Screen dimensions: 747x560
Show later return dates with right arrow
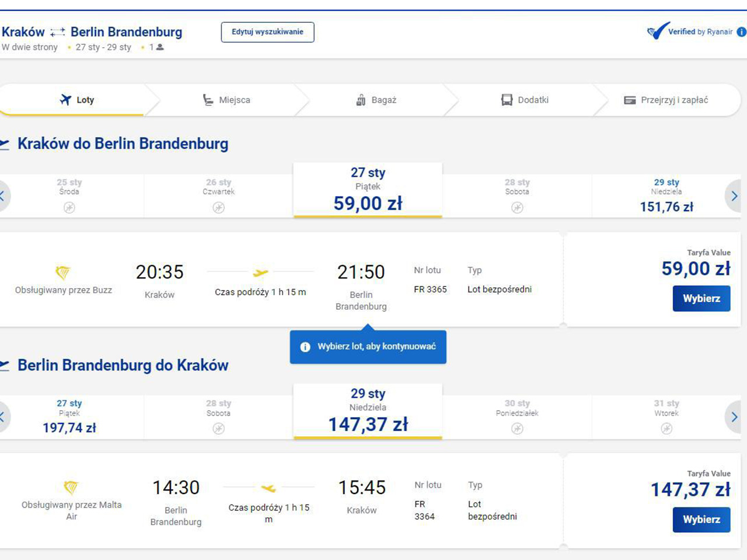[734, 416]
